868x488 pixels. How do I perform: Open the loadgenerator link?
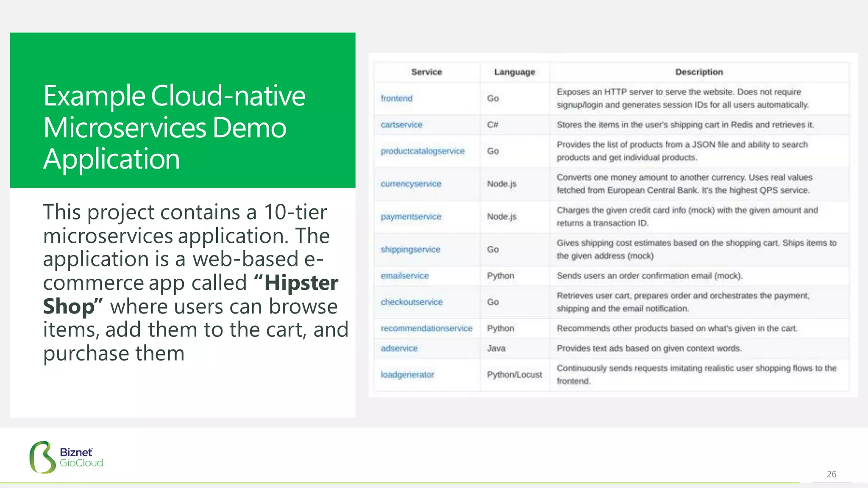[407, 374]
